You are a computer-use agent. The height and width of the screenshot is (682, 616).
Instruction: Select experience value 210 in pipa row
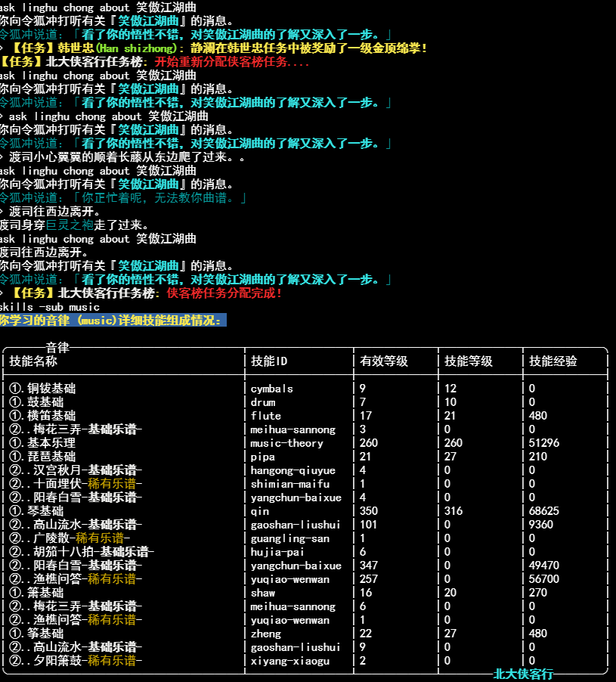tap(537, 456)
